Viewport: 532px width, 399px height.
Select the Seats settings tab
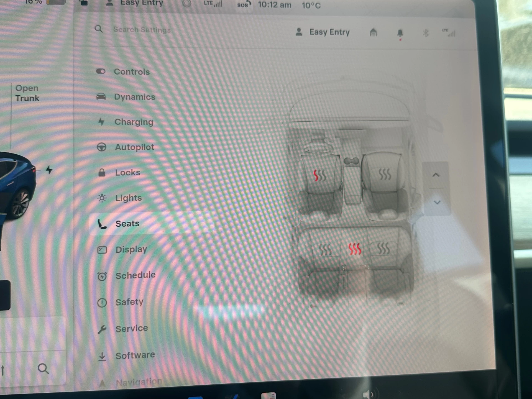(127, 224)
